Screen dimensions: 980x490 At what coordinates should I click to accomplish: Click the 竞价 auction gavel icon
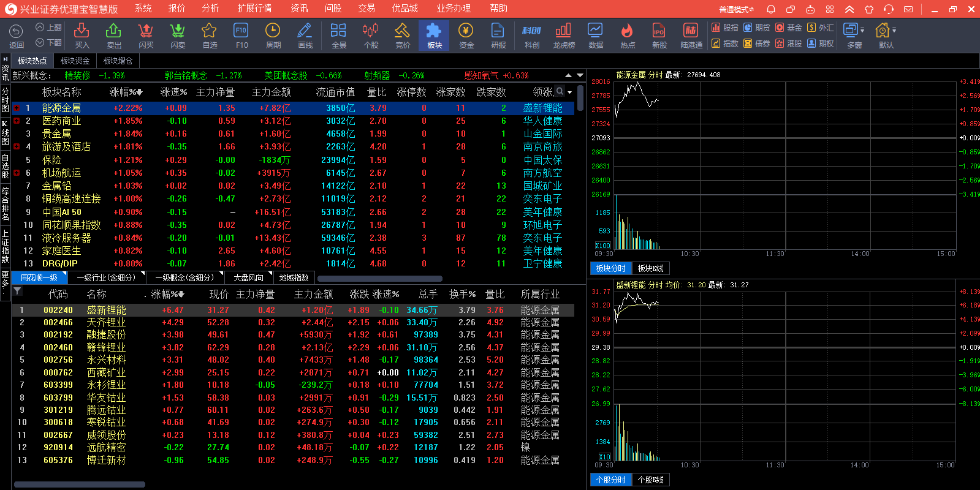point(402,36)
